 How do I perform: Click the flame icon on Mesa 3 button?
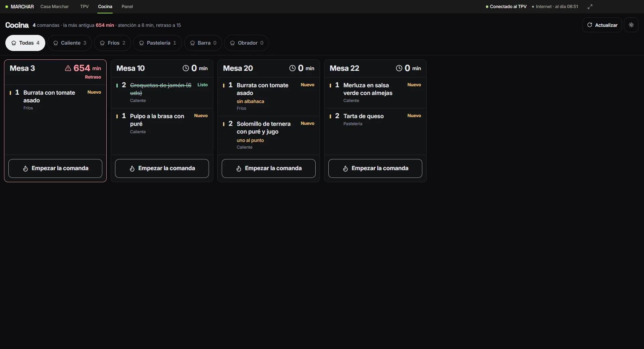point(25,168)
